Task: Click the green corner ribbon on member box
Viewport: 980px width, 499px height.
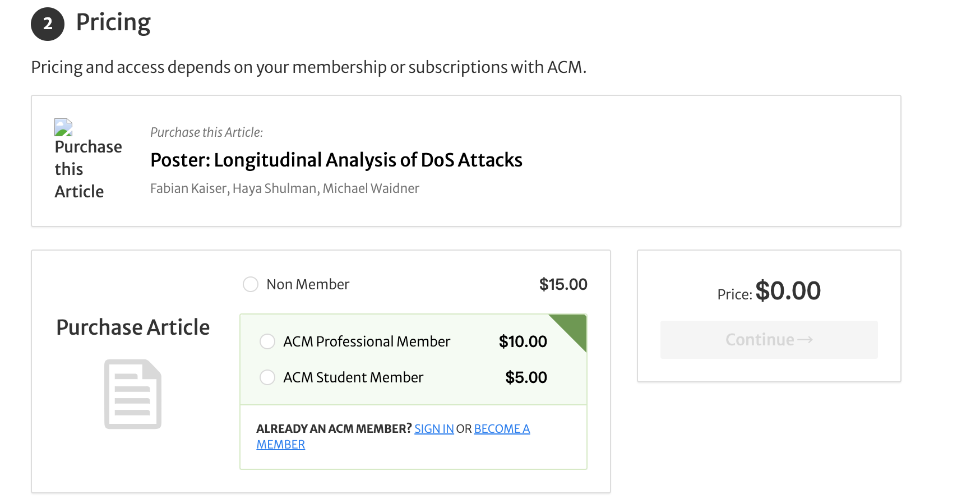Action: coord(573,327)
